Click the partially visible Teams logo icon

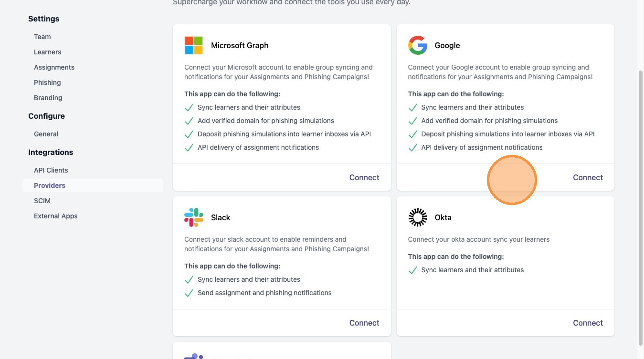click(194, 356)
